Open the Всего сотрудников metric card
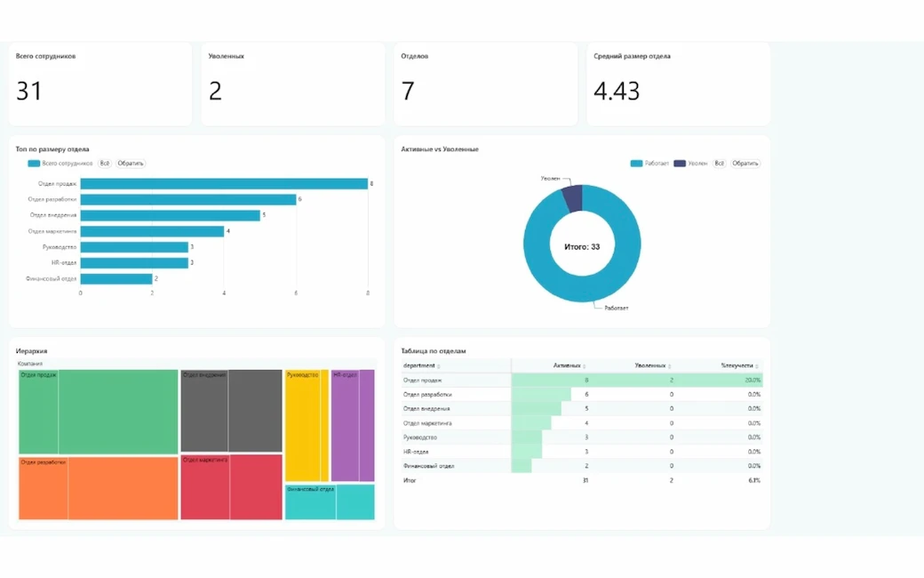924x578 pixels. (100, 84)
